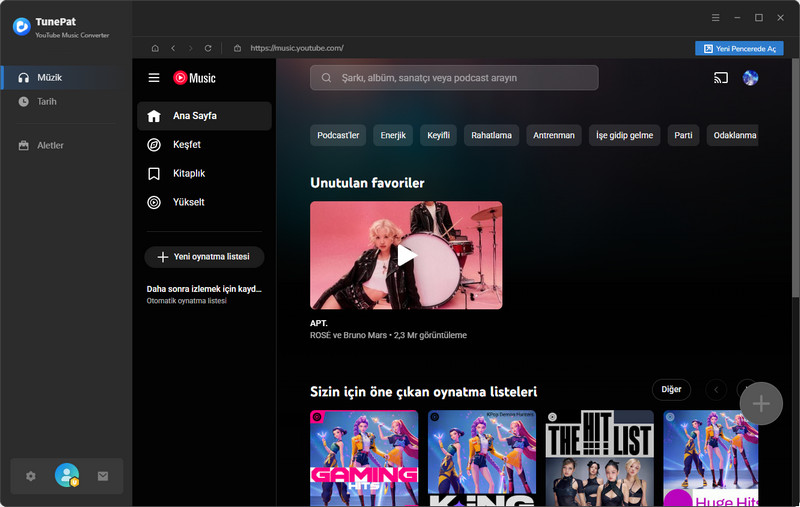Select the Rahatlama mood chip
The height and width of the screenshot is (507, 800).
coord(491,135)
